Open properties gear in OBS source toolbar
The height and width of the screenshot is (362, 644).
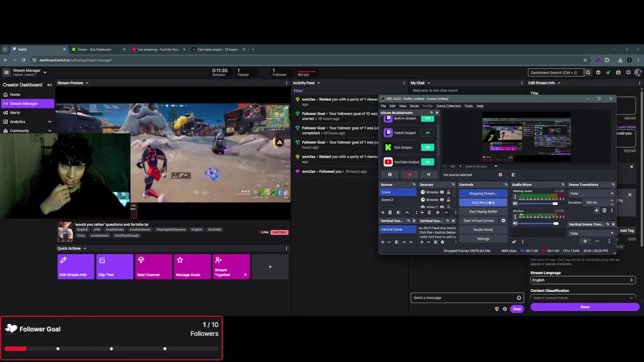click(x=500, y=175)
